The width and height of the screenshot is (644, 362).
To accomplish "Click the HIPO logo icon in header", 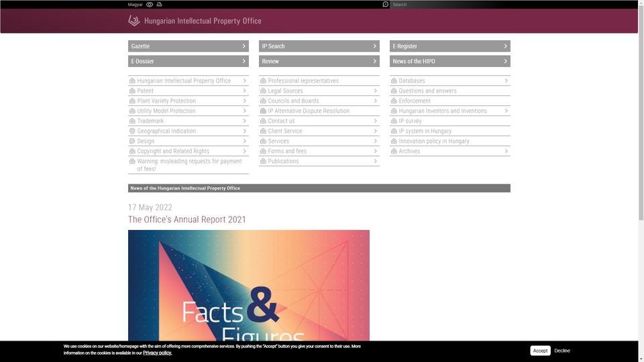I will 134,21.
